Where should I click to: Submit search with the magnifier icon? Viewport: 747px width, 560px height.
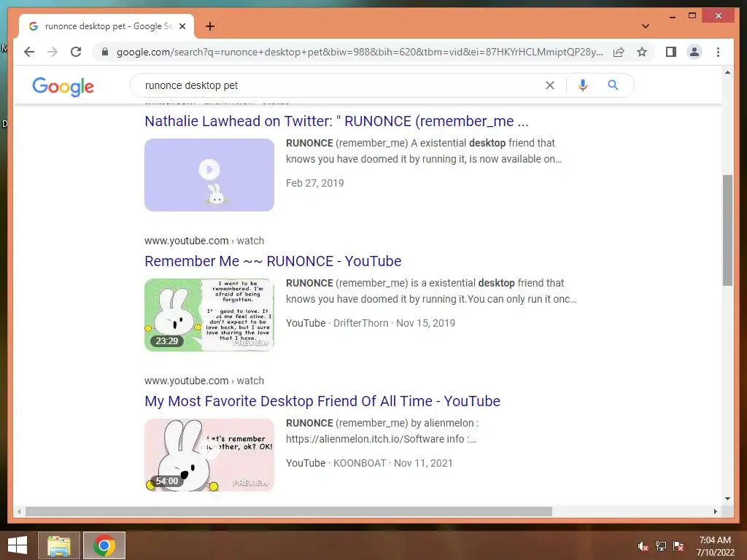tap(613, 85)
